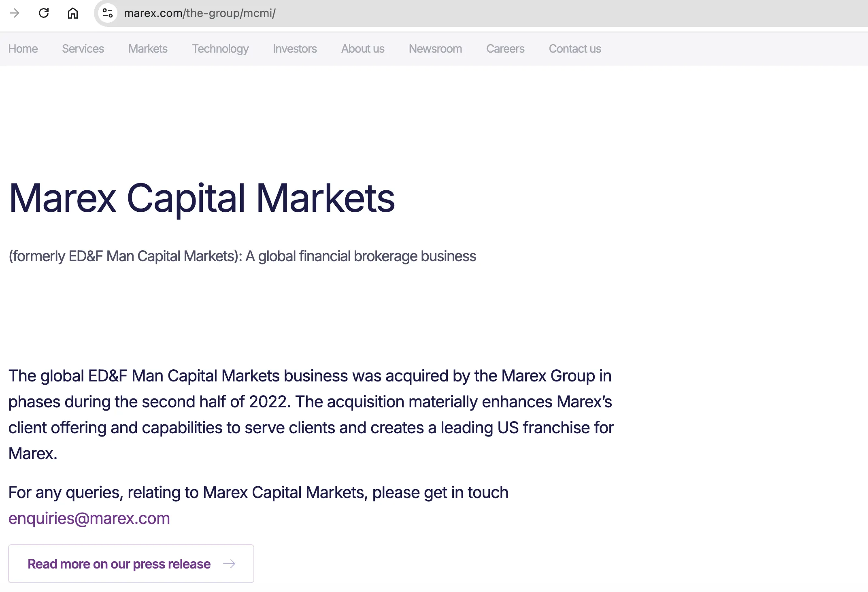Open the Services menu
This screenshot has width=868, height=592.
(83, 49)
